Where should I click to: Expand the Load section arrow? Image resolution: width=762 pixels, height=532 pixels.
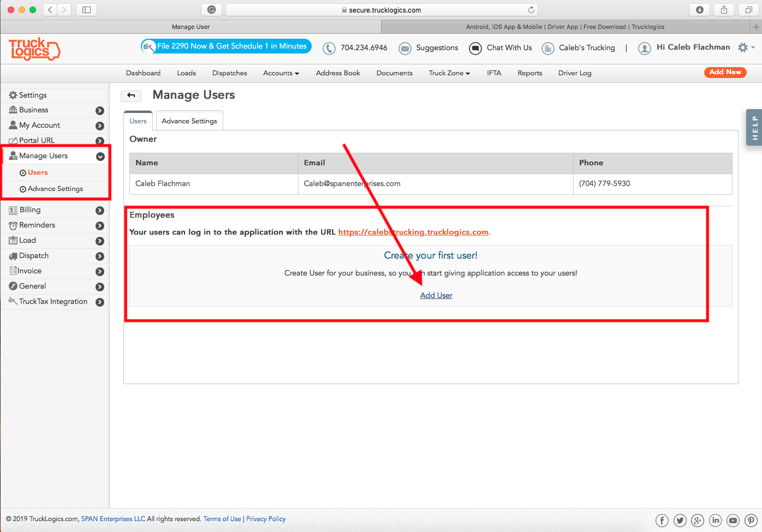tap(100, 241)
